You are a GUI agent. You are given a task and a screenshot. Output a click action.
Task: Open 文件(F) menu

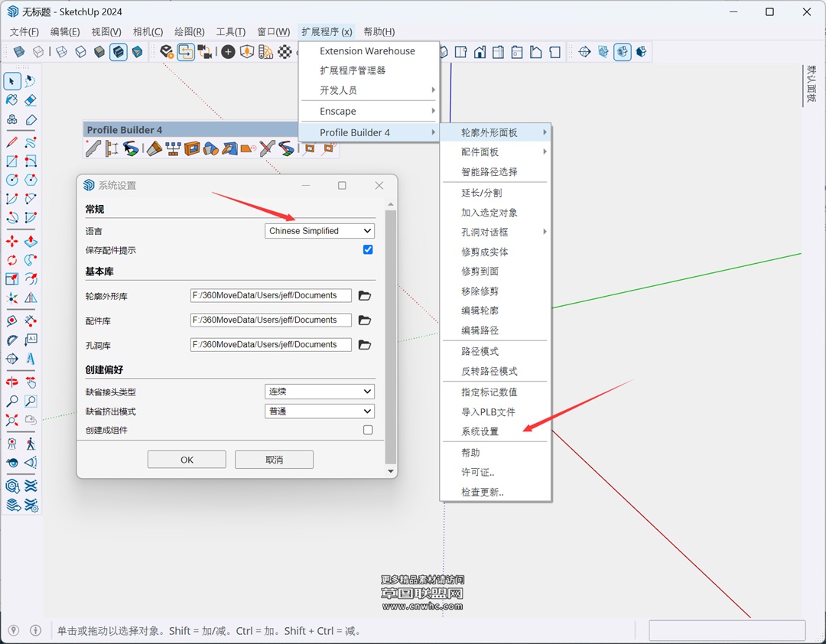24,31
